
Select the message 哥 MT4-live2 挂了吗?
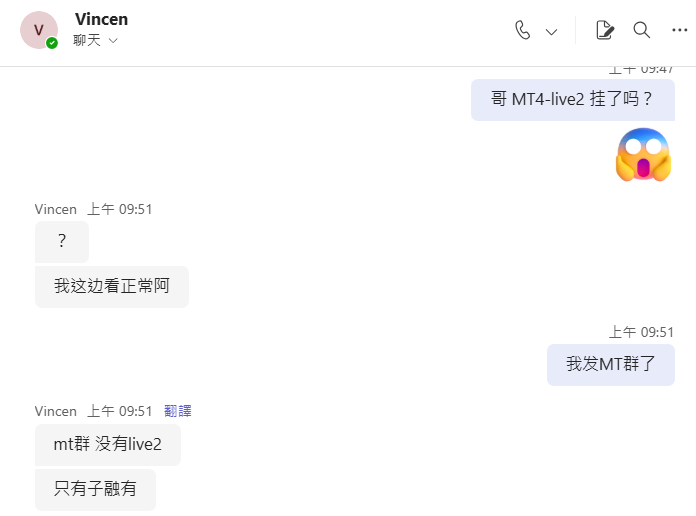pyautogui.click(x=573, y=99)
